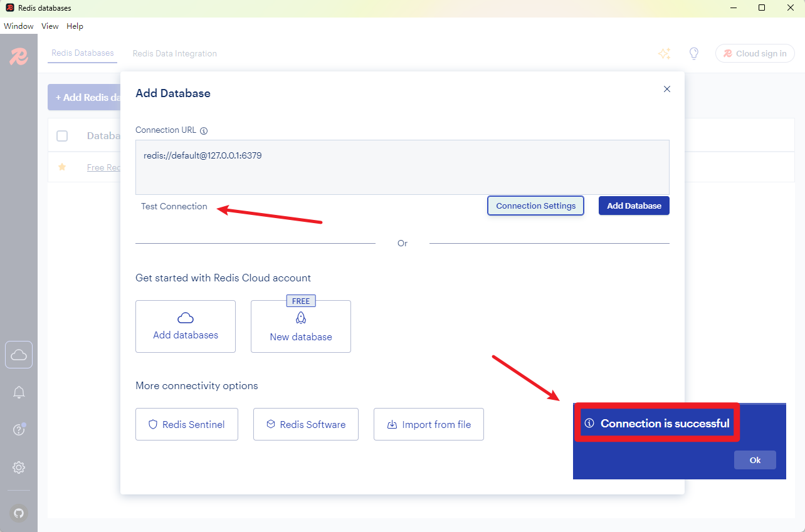Click Get started with Redis Cloud heading
Screen dimensions: 805x532
click(x=223, y=278)
